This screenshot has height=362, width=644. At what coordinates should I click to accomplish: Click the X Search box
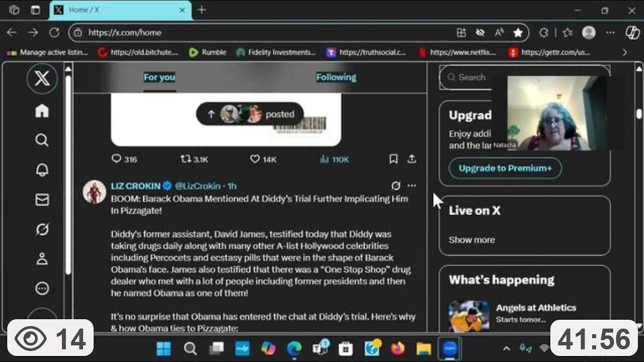point(467,77)
